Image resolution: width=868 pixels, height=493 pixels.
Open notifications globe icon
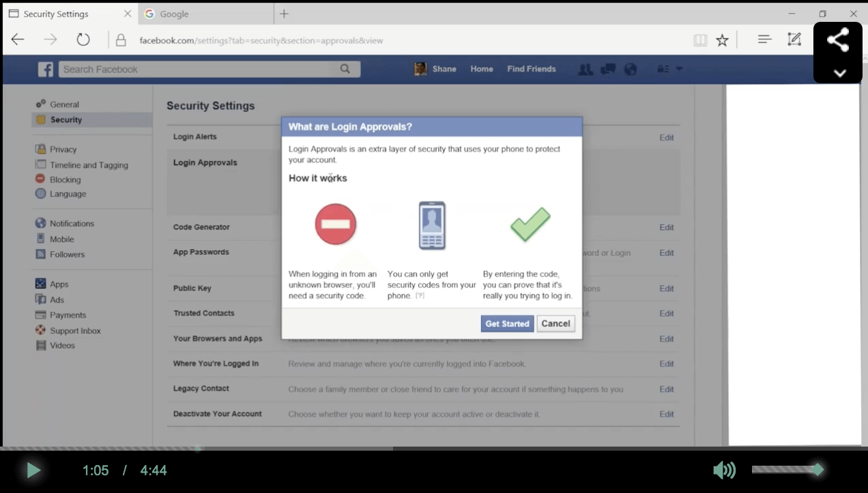click(x=631, y=69)
